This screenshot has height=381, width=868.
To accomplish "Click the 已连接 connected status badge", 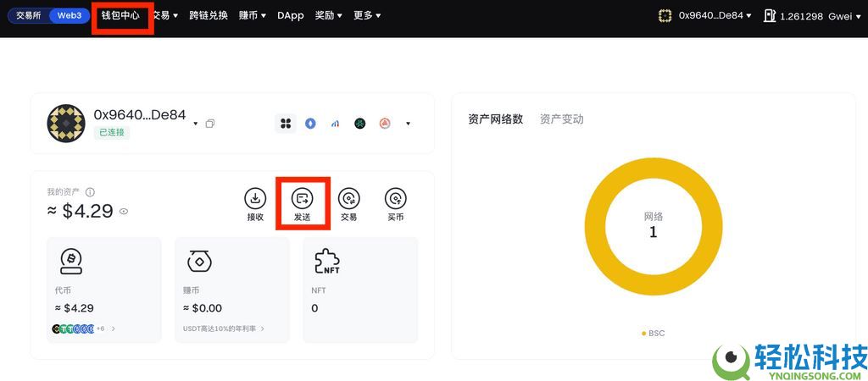I will click(x=112, y=133).
